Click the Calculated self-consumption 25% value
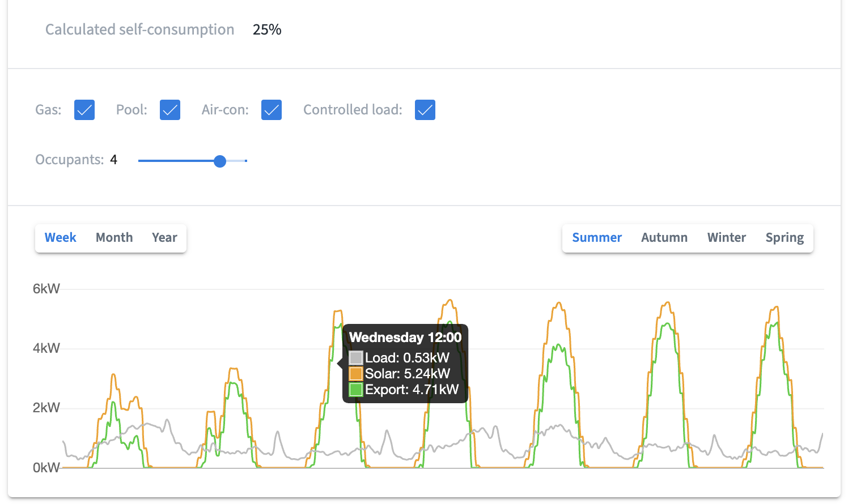Viewport: 848px width, 504px height. pyautogui.click(x=267, y=30)
